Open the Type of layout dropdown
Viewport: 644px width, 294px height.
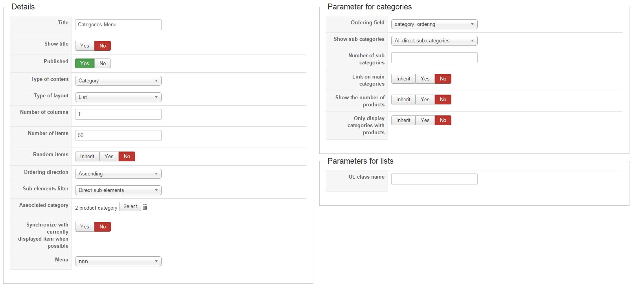[118, 97]
